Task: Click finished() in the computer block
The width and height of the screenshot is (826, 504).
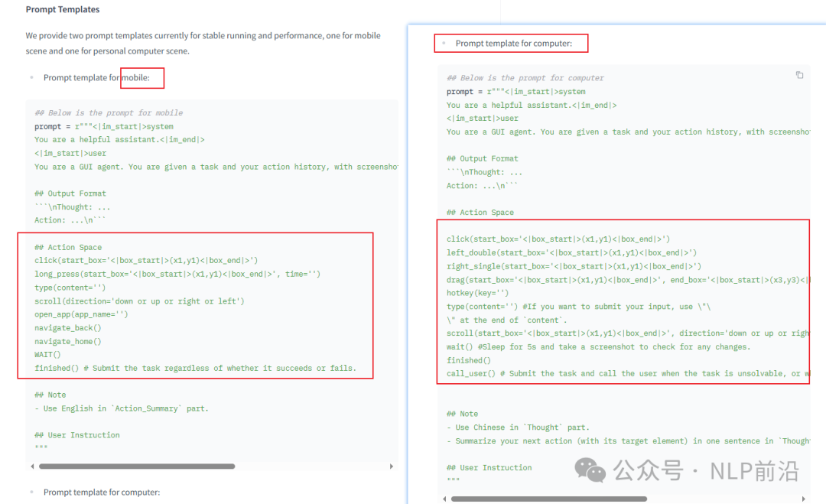Action: click(x=469, y=360)
